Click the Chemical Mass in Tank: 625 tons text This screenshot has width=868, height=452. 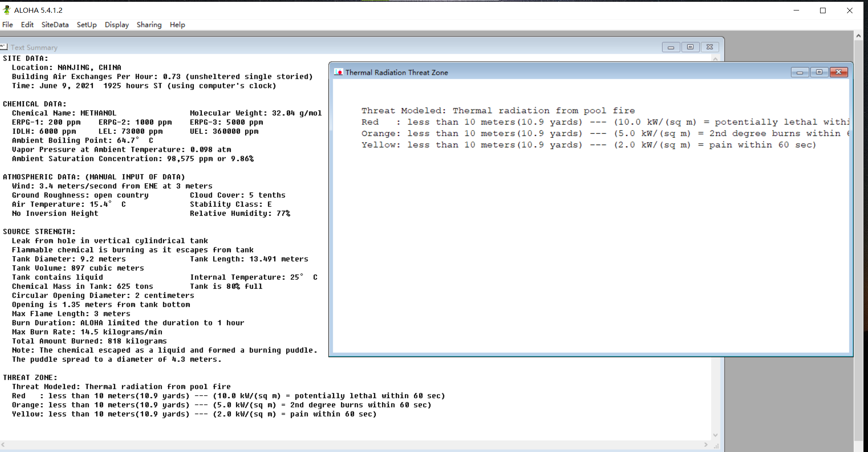tap(83, 286)
